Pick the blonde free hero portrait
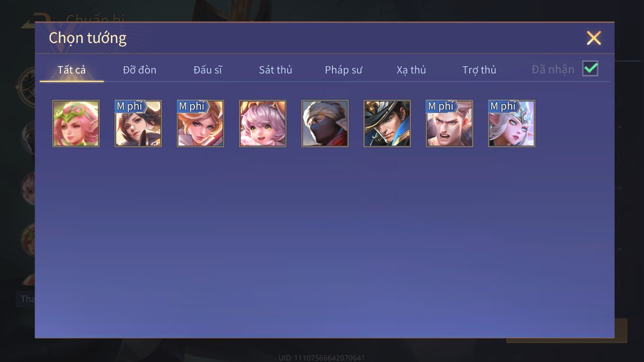Image resolution: width=644 pixels, height=362 pixels. 201,124
